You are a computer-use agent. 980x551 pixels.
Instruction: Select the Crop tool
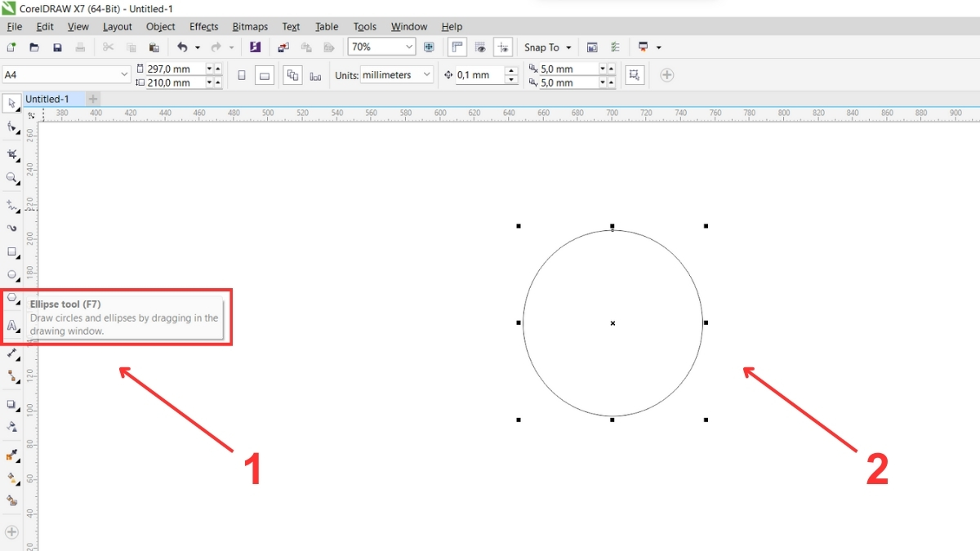[x=12, y=153]
